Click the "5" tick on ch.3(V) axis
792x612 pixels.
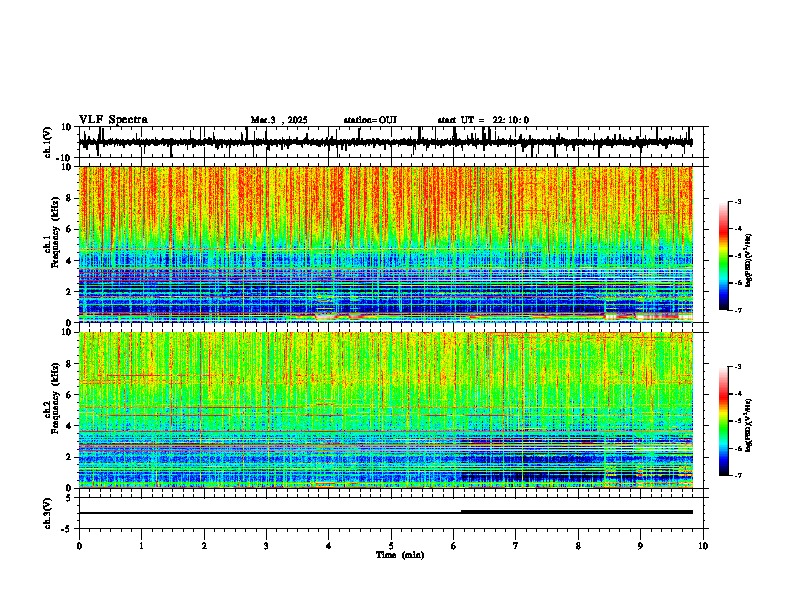(70, 498)
